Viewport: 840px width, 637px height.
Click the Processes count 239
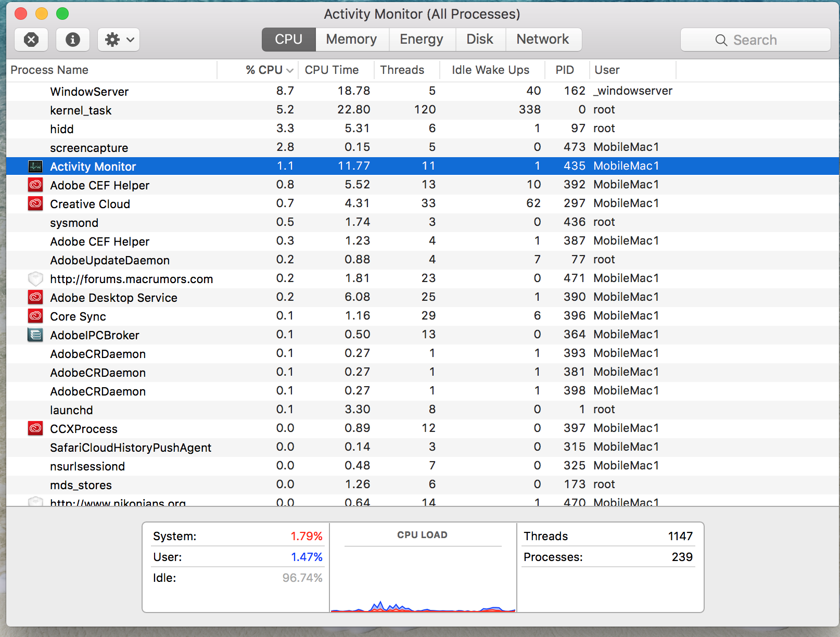pyautogui.click(x=682, y=557)
